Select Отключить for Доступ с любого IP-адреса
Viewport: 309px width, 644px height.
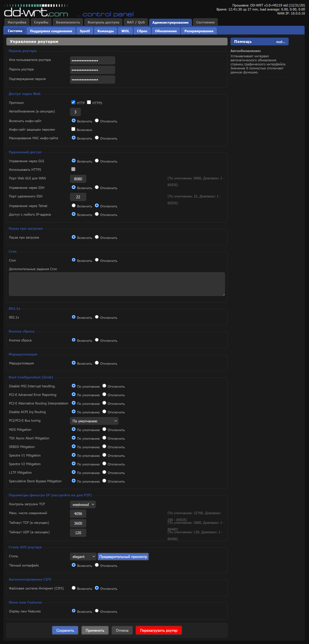click(x=97, y=214)
